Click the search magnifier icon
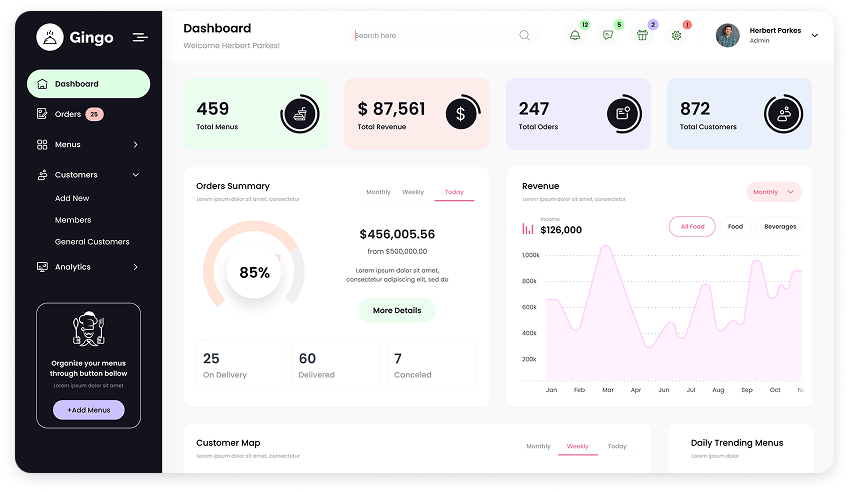This screenshot has height=492, width=849. [524, 35]
